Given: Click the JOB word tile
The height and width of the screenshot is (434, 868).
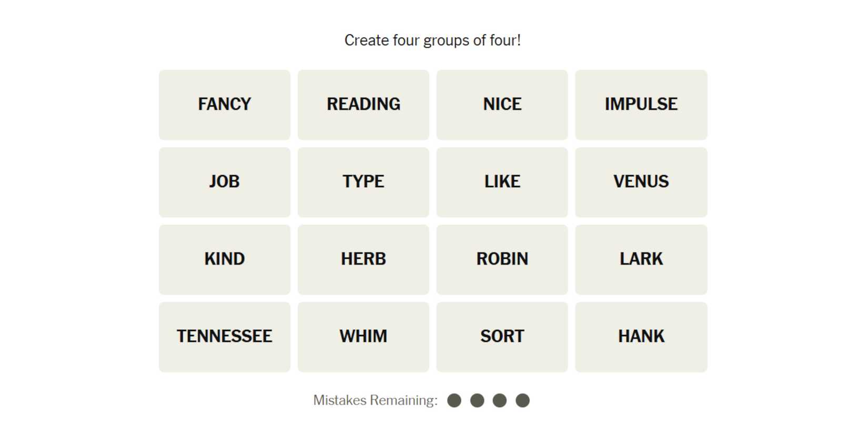Looking at the screenshot, I should [225, 182].
